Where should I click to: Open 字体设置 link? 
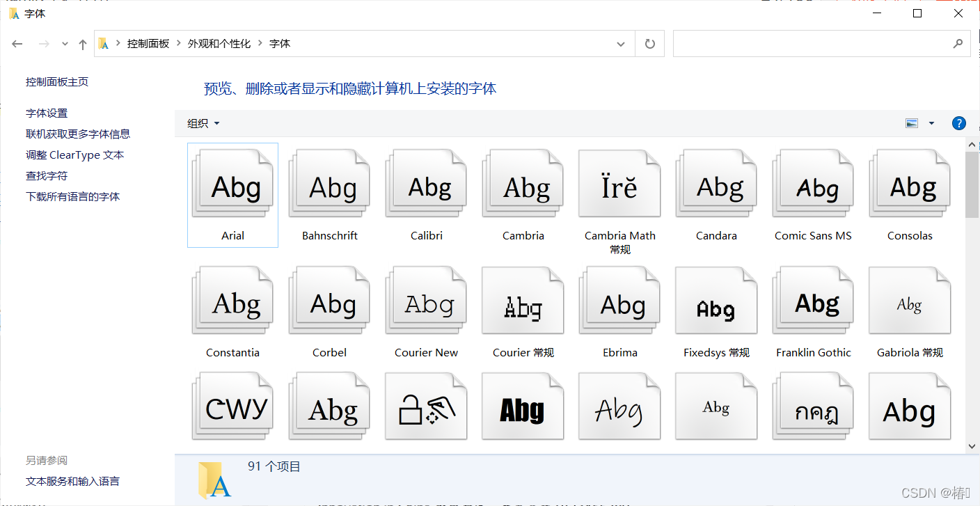[x=47, y=113]
